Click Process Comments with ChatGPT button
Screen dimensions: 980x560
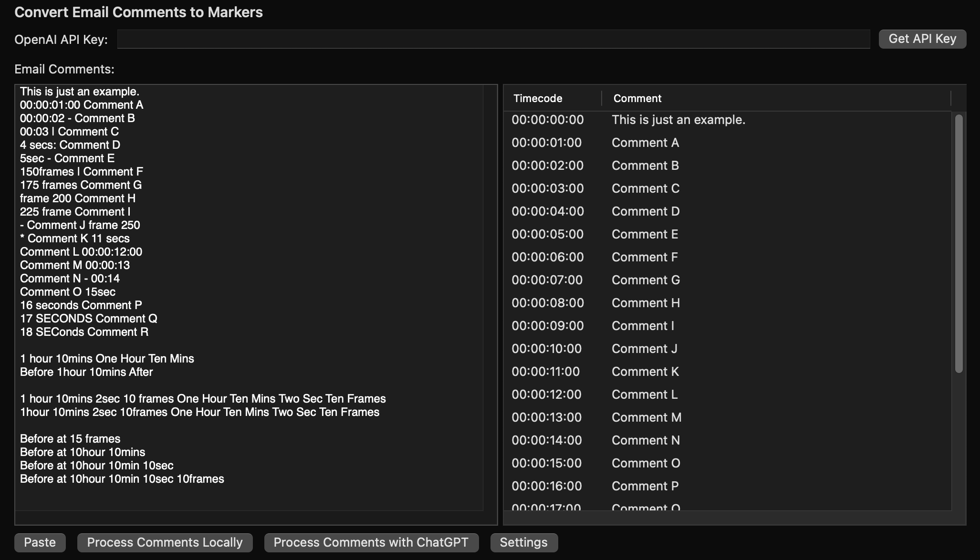[x=371, y=542]
